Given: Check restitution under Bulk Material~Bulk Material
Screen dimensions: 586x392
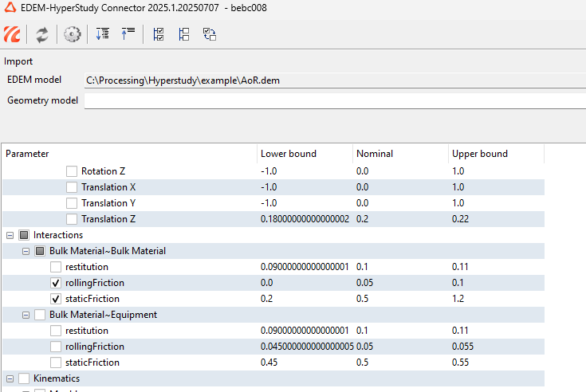Looking at the screenshot, I should [x=56, y=267].
